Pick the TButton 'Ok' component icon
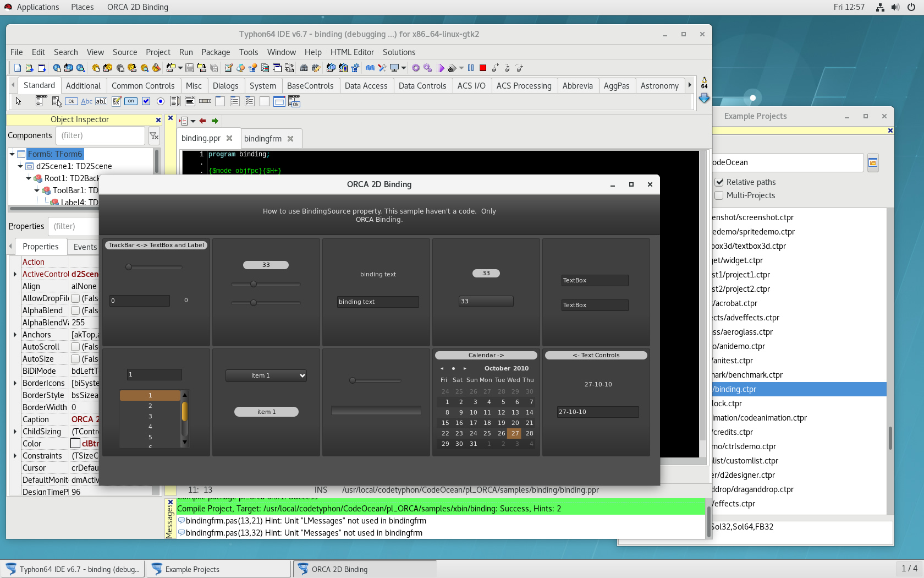This screenshot has height=578, width=924. 71,101
